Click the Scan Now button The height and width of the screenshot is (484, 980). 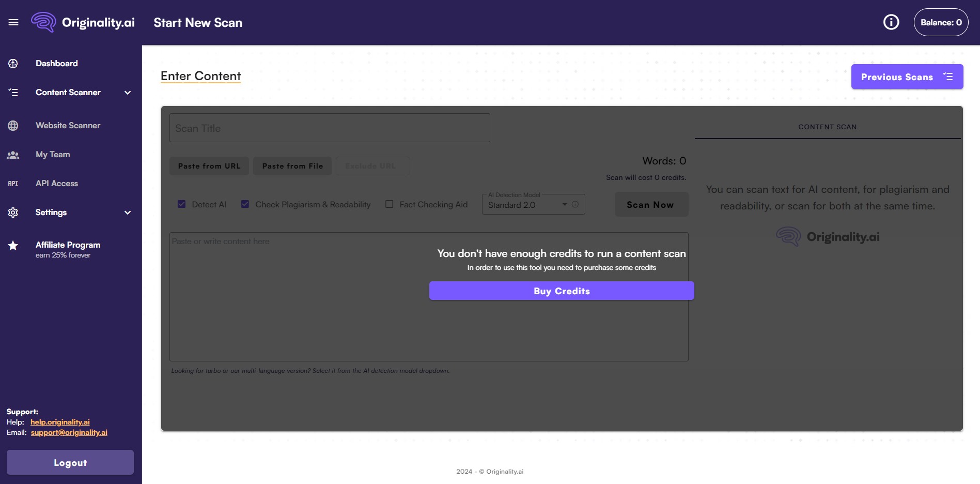coord(651,205)
